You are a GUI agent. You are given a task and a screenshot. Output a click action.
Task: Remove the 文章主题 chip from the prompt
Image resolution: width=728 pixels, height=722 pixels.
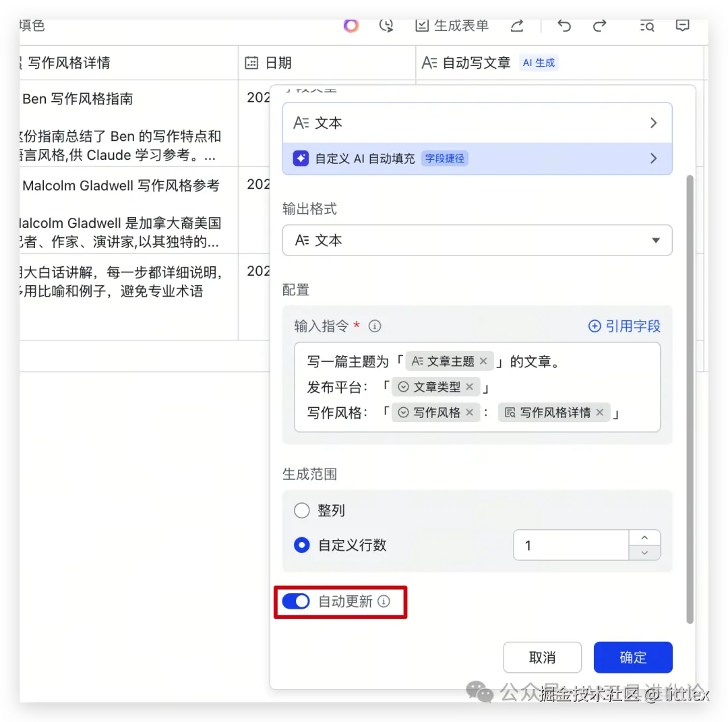[x=483, y=361]
